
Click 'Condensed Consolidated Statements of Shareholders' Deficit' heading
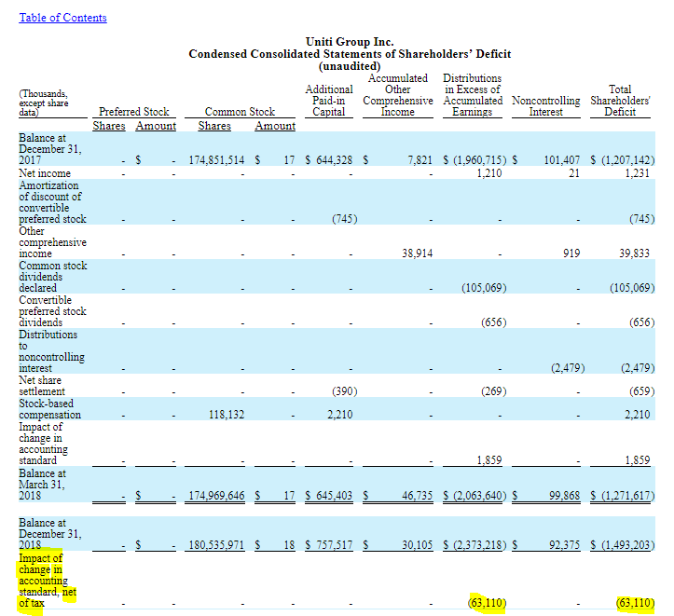click(350, 54)
